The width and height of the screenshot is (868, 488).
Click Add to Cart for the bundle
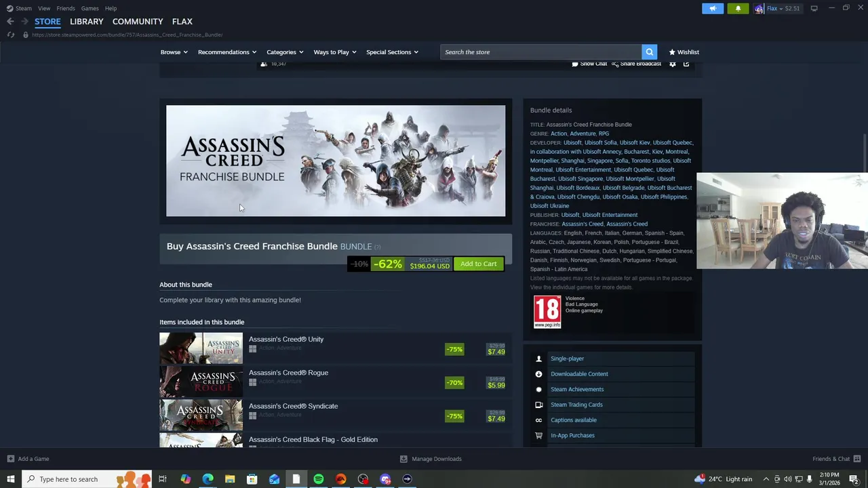pos(479,264)
